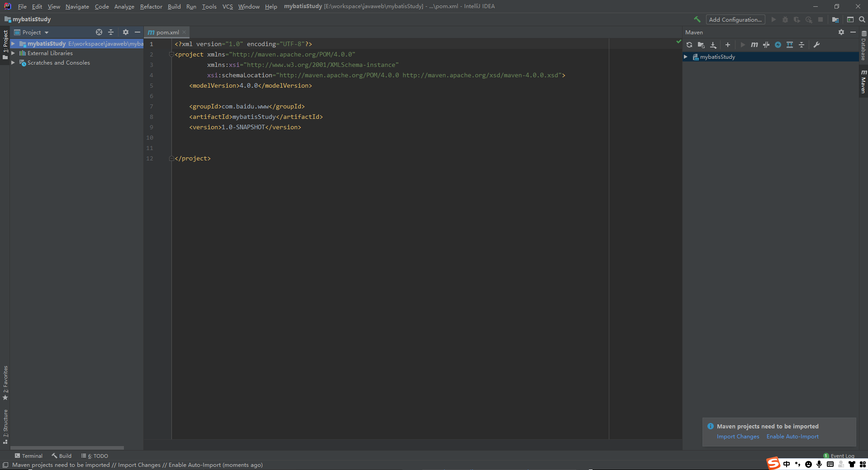The image size is (868, 470).
Task: Open the Build menu
Action: click(174, 6)
